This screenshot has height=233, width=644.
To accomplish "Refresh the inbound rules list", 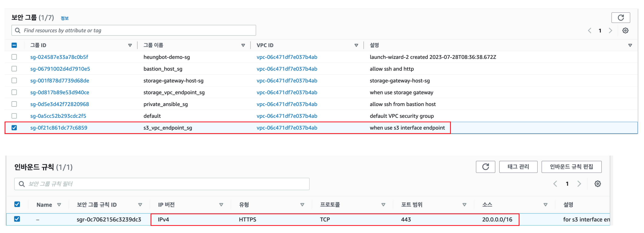I will 485,166.
